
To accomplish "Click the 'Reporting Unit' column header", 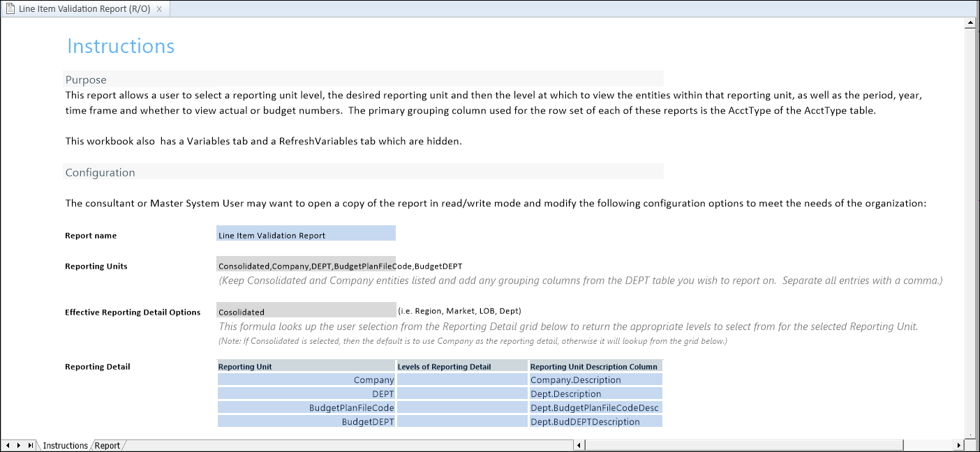I will coord(306,366).
